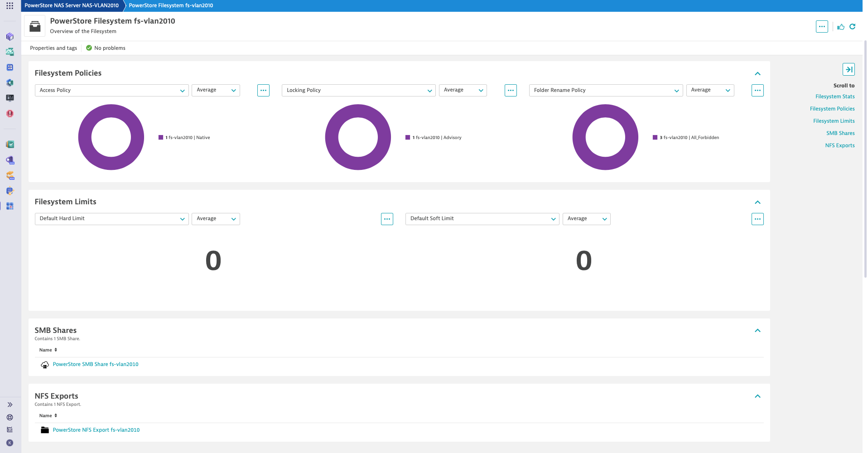Click the thumbs-up feedback icon

[841, 27]
